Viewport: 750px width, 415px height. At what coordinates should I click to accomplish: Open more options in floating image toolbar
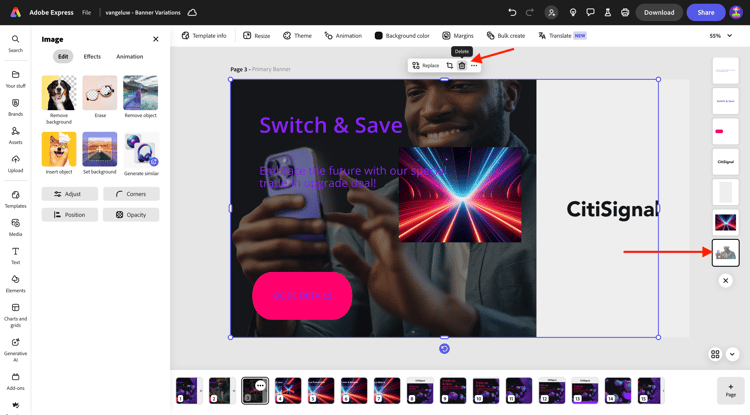474,66
